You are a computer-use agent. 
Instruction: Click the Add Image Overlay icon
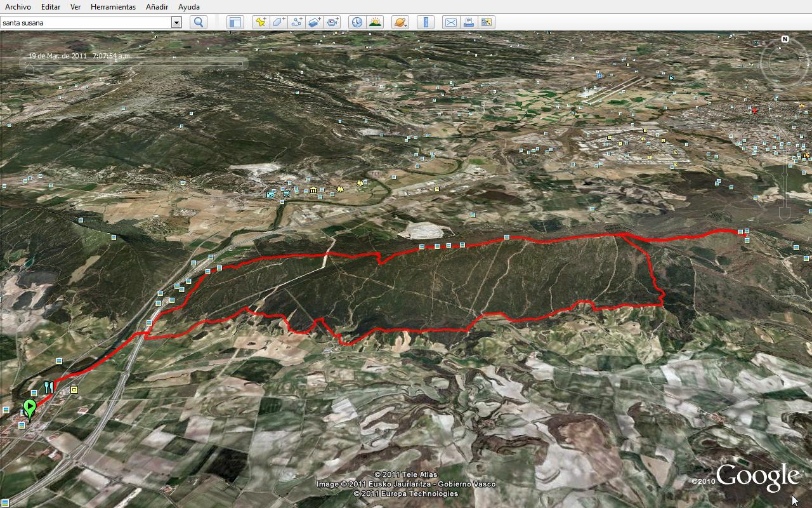pyautogui.click(x=315, y=22)
